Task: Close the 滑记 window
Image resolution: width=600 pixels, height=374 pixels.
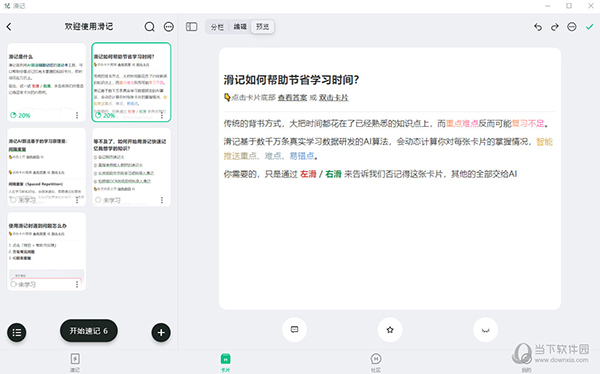Action: click(590, 6)
